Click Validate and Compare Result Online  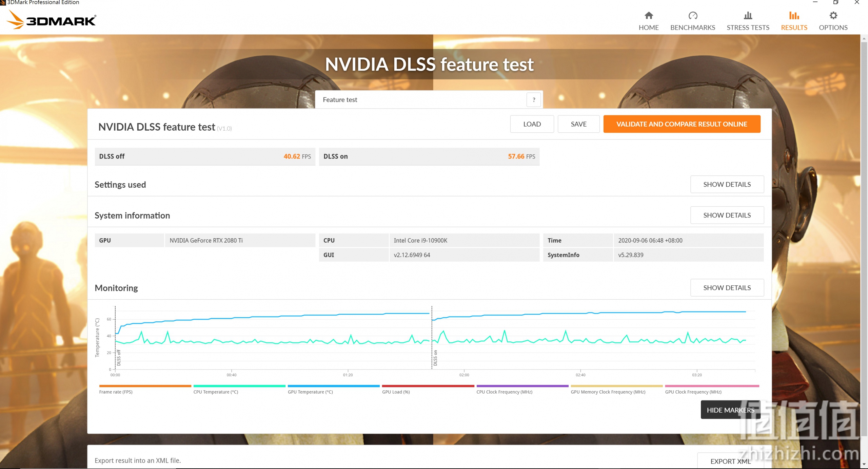pos(682,124)
